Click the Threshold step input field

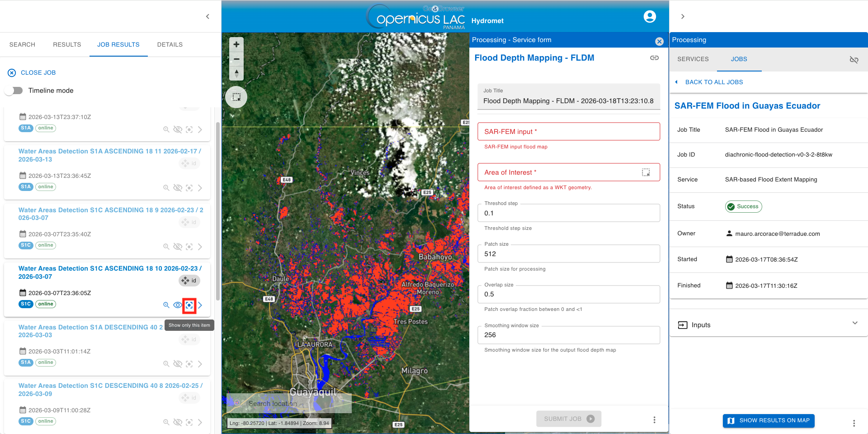[x=568, y=213]
